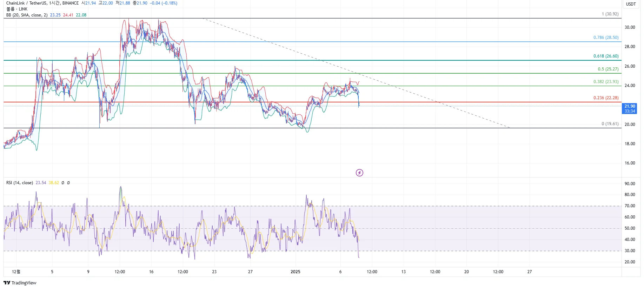Click the BB upper band value 24.41
The image size is (644, 289).
pos(68,15)
